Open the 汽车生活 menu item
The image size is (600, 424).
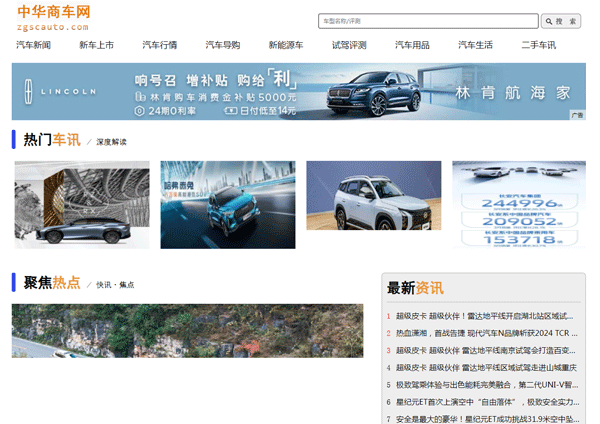click(475, 45)
